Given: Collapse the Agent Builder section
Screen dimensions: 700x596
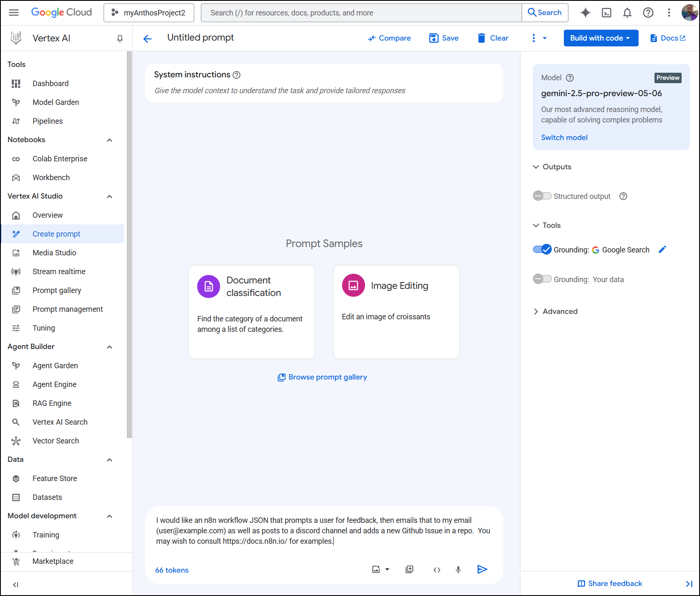Looking at the screenshot, I should point(109,347).
